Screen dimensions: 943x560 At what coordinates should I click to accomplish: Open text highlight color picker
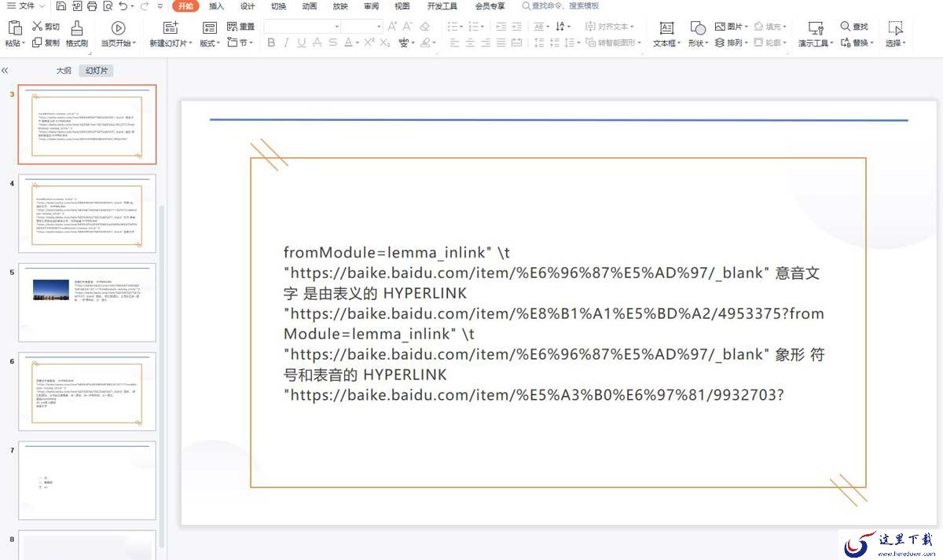coord(428,43)
